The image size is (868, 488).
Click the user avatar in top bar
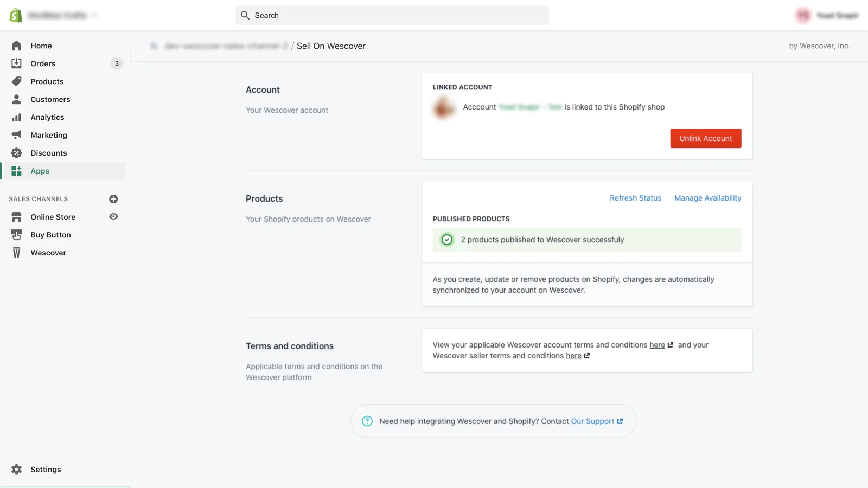803,15
